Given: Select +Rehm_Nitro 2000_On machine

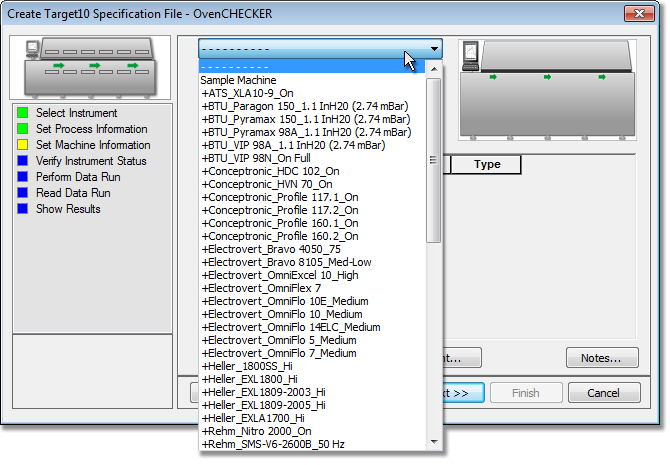Looking at the screenshot, I should pos(312,431).
